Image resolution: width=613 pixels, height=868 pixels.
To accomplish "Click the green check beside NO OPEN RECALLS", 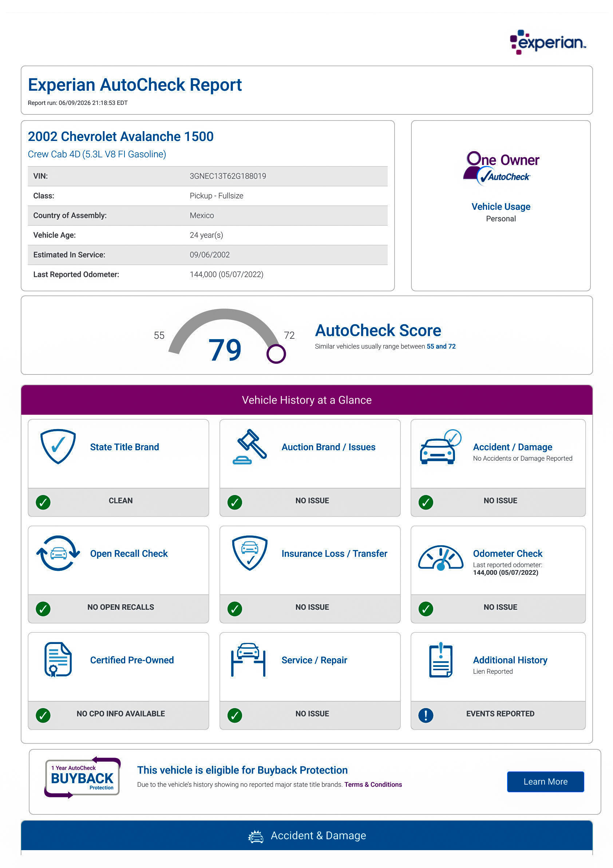I will [43, 609].
